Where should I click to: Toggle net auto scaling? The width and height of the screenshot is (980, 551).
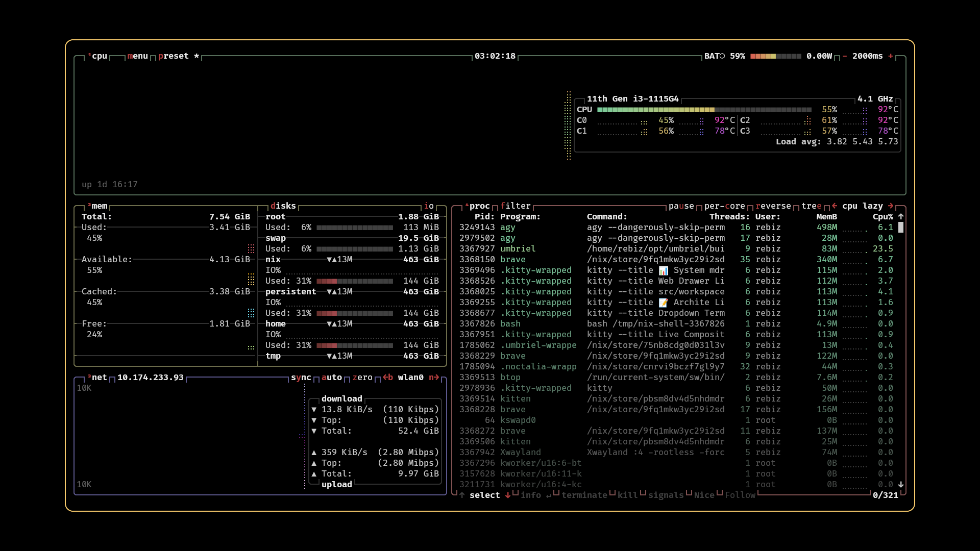tap(332, 378)
